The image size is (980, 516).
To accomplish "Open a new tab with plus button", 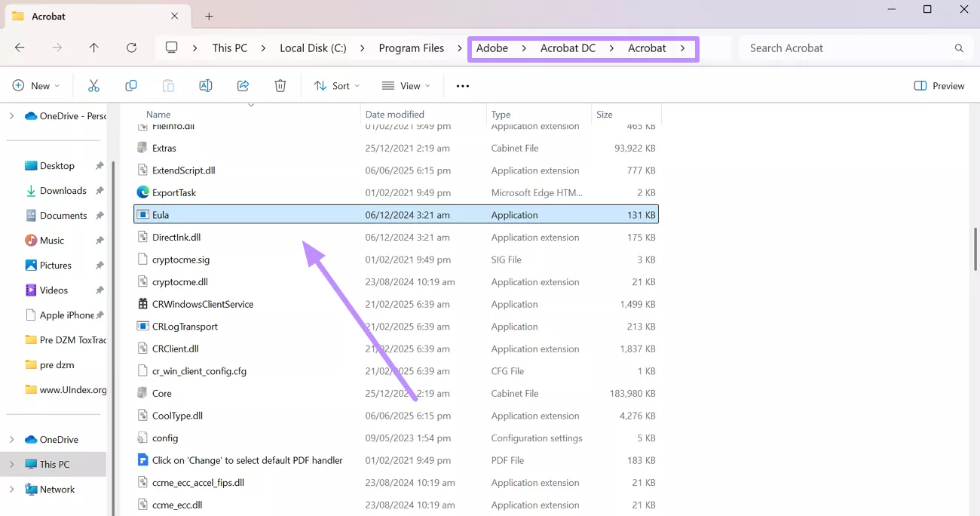I will point(209,16).
